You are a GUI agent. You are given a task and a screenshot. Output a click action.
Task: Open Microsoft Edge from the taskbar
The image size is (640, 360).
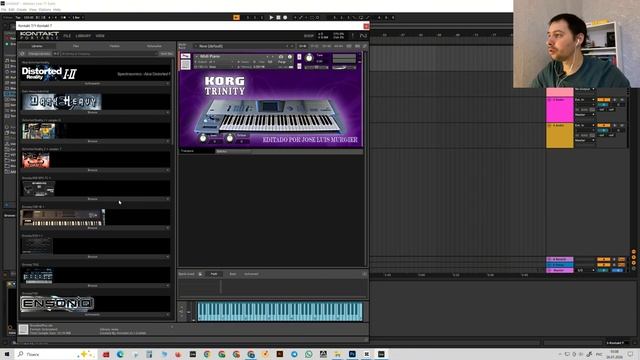tap(120, 354)
